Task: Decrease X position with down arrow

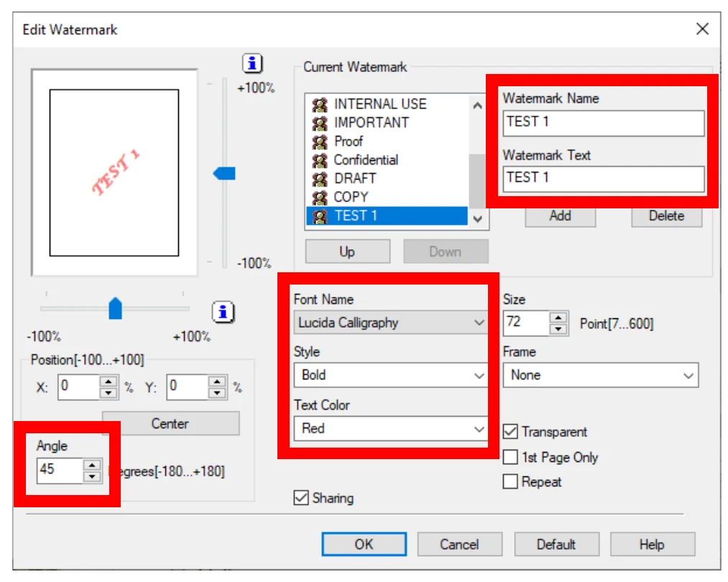Action: coord(109,393)
